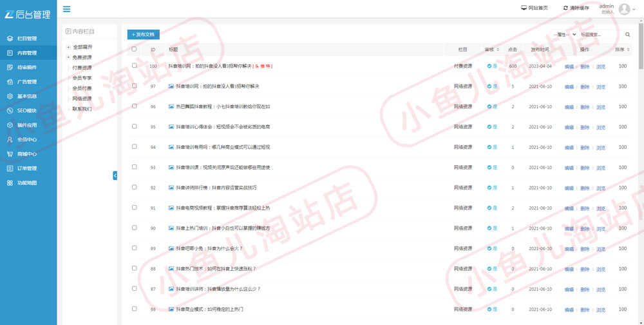Click image icon of row ID 91

pyautogui.click(x=171, y=208)
